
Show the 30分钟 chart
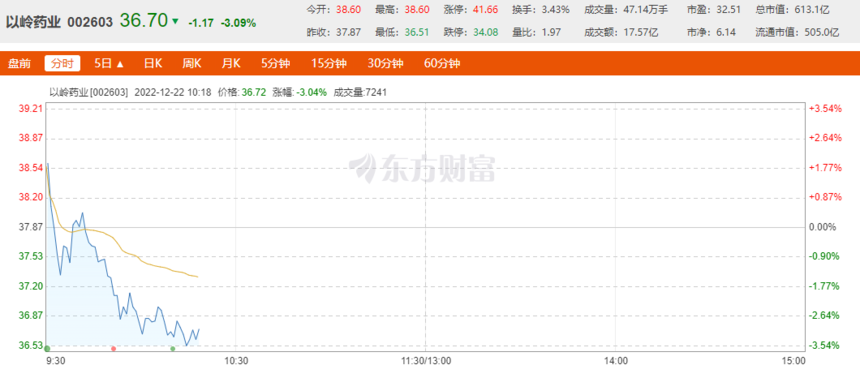pos(385,63)
